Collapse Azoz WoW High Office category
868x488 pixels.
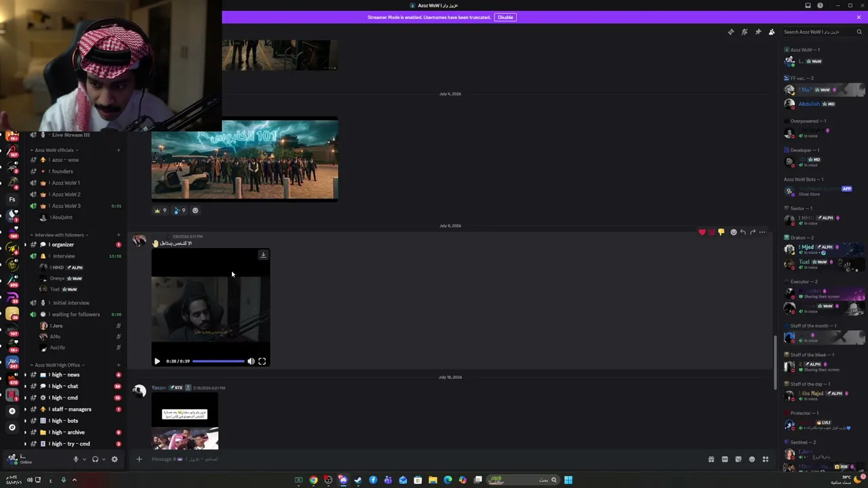58,365
